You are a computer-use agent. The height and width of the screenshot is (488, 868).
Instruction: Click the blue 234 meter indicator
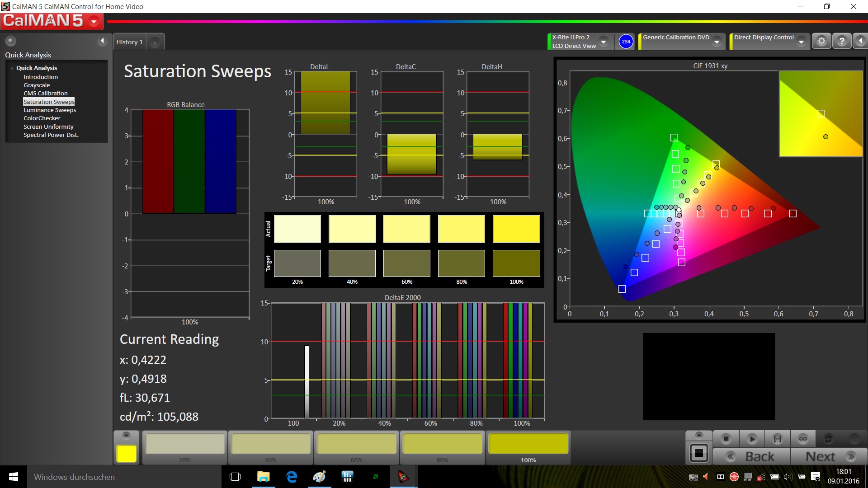click(626, 42)
